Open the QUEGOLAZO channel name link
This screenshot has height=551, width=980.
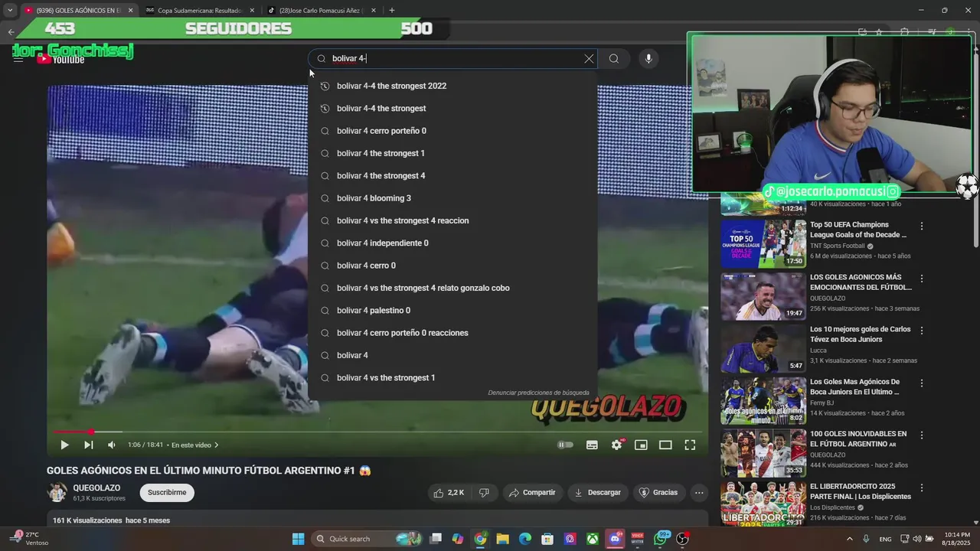click(96, 488)
